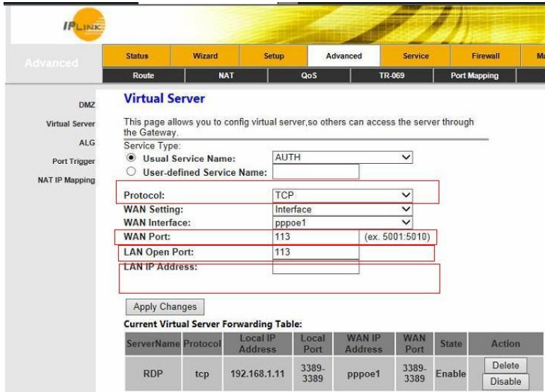This screenshot has height=392, width=545.
Task: Click the Apply Changes button
Action: coord(165,307)
